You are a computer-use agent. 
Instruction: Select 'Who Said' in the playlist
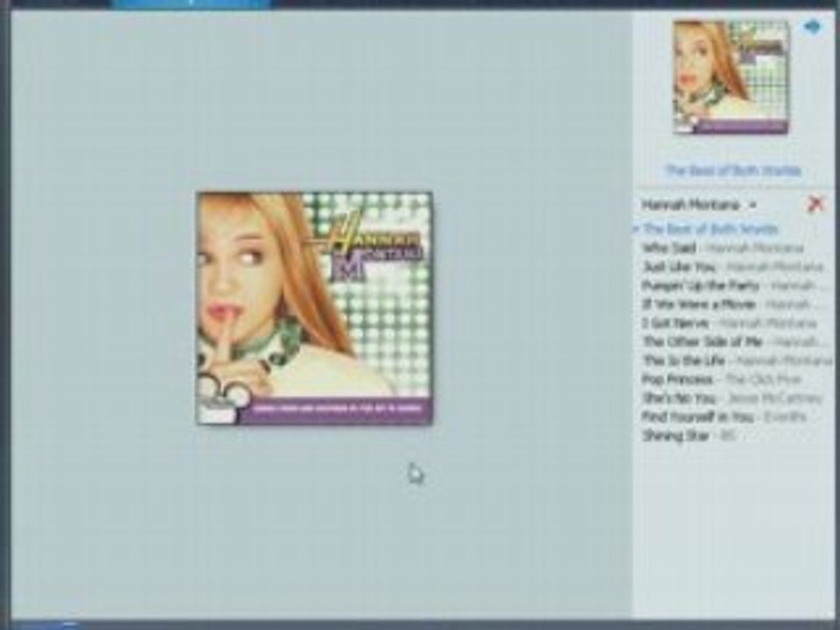[722, 248]
